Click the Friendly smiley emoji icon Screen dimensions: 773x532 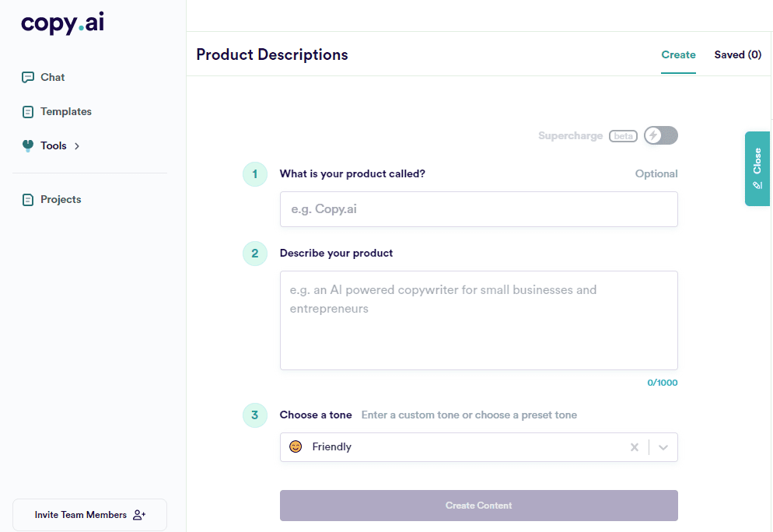[296, 446]
